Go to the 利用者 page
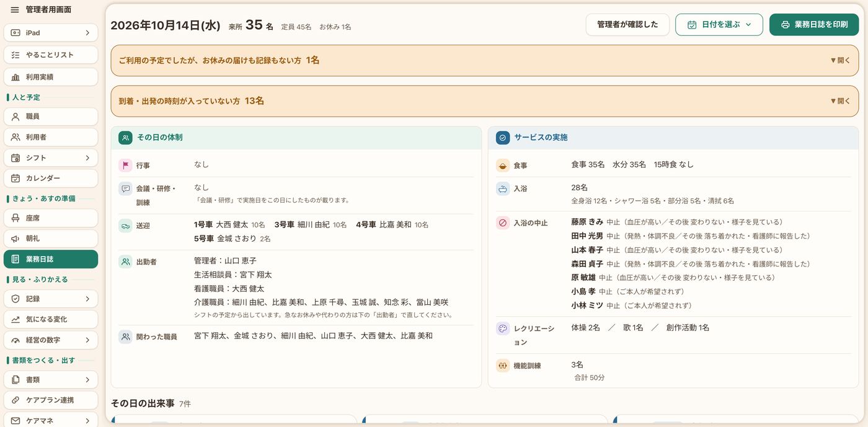 click(x=51, y=137)
